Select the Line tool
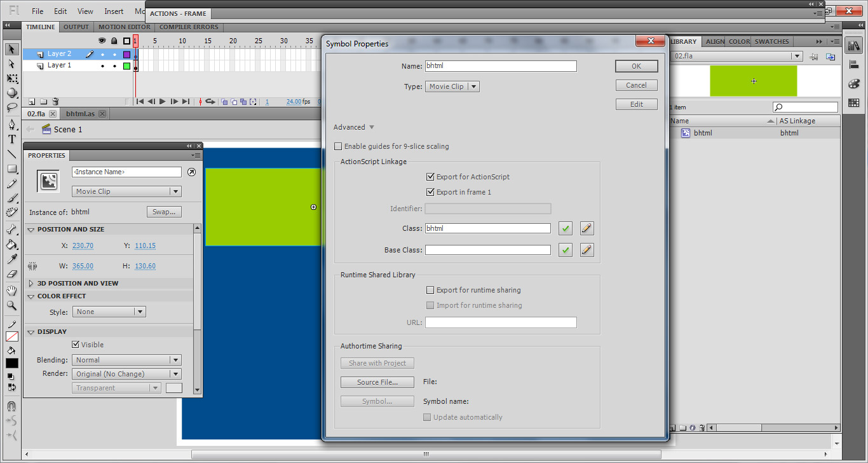 [11, 154]
